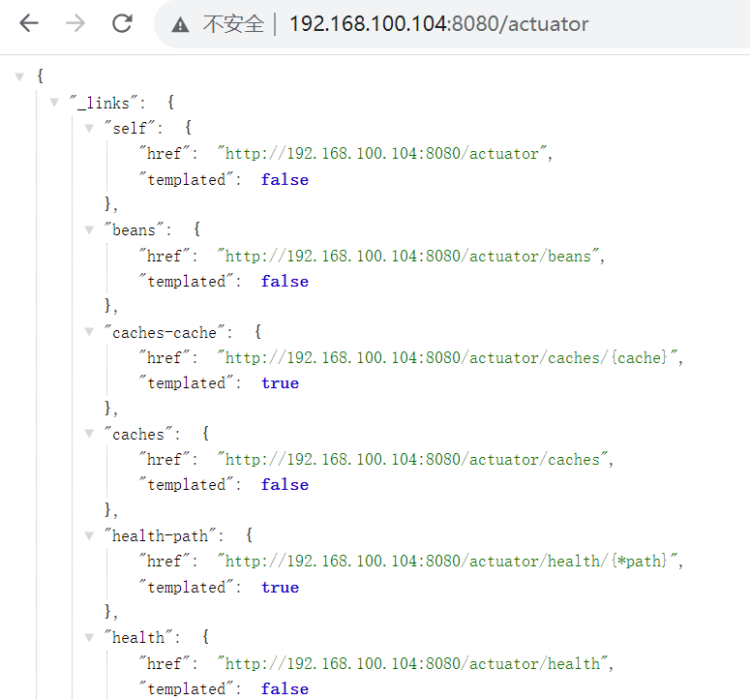The width and height of the screenshot is (750, 700).
Task: Collapse the root JSON object
Action: point(19,76)
